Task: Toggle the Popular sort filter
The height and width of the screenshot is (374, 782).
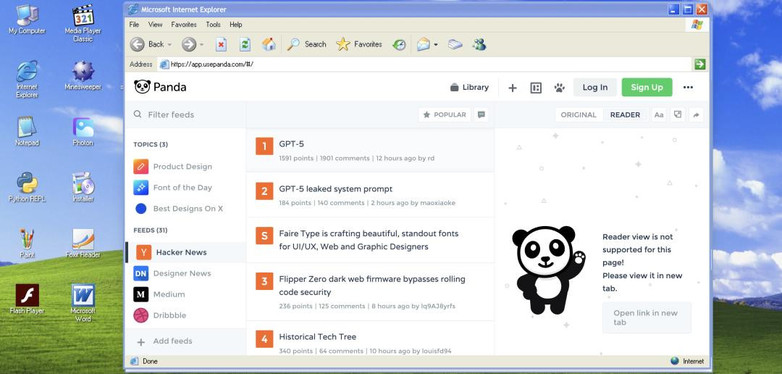Action: point(444,115)
